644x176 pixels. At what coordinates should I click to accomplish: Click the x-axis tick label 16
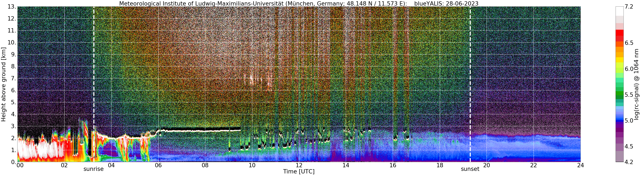click(x=393, y=165)
